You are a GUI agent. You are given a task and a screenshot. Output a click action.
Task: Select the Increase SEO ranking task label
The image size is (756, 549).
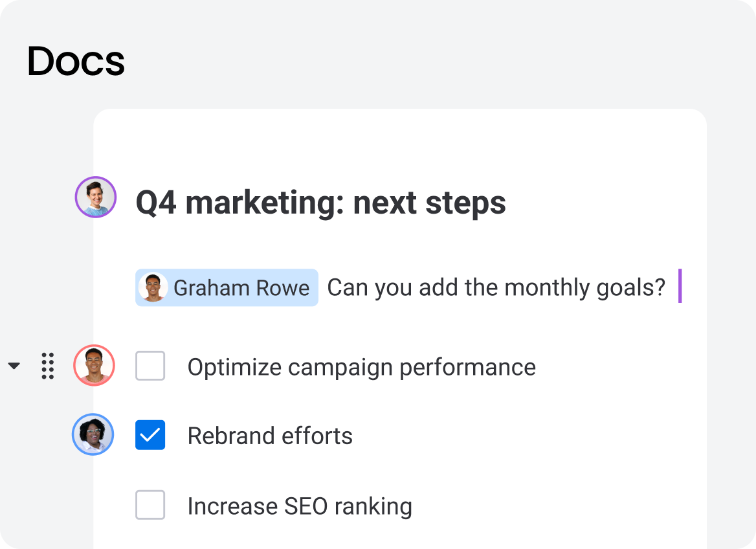click(x=300, y=506)
